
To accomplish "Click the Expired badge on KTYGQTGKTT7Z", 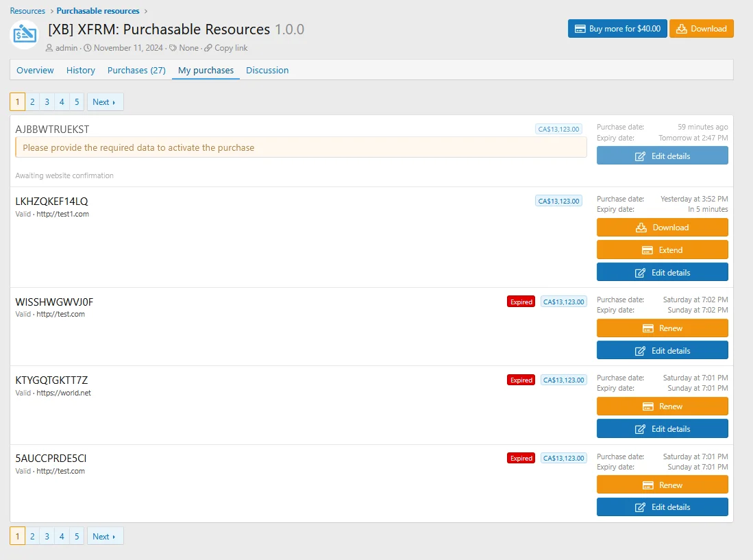I will (x=521, y=380).
